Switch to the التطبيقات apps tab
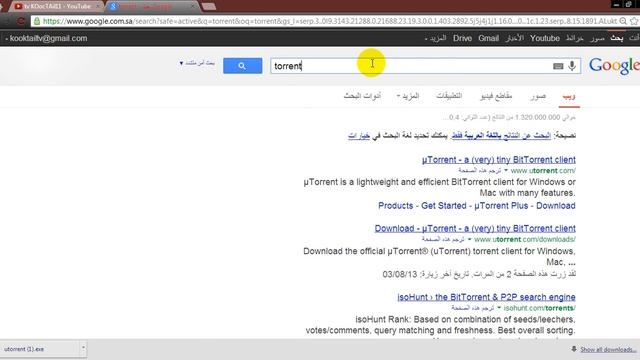This screenshot has height=360, width=640. (449, 96)
